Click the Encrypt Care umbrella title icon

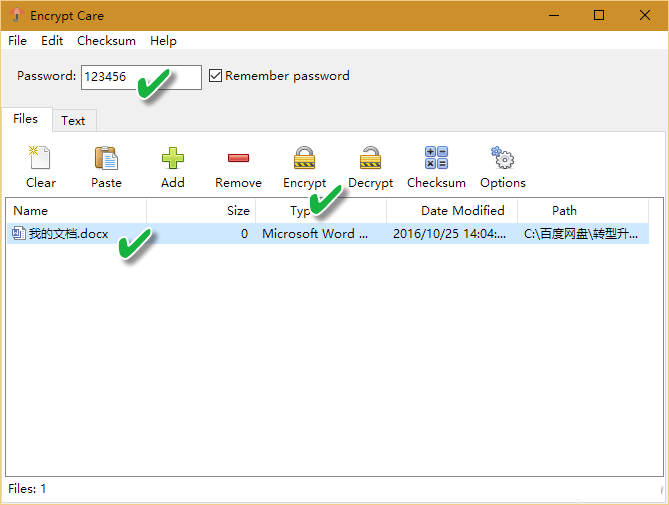(16, 15)
